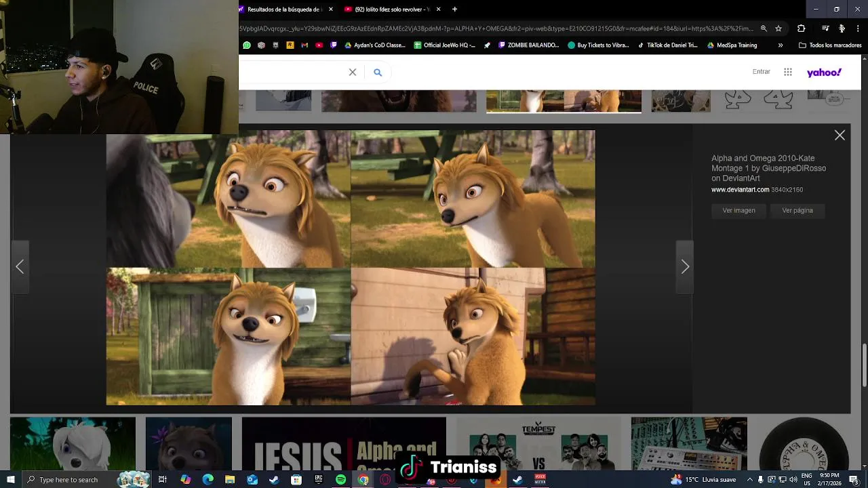Viewport: 868px width, 488px height.
Task: Open the Gmail bookmark icon
Action: [x=304, y=45]
